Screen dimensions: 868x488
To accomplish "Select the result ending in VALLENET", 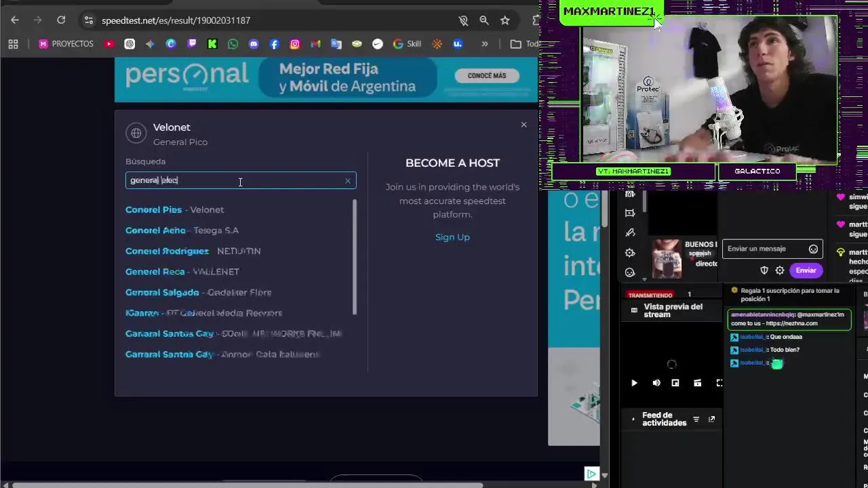I will (182, 272).
